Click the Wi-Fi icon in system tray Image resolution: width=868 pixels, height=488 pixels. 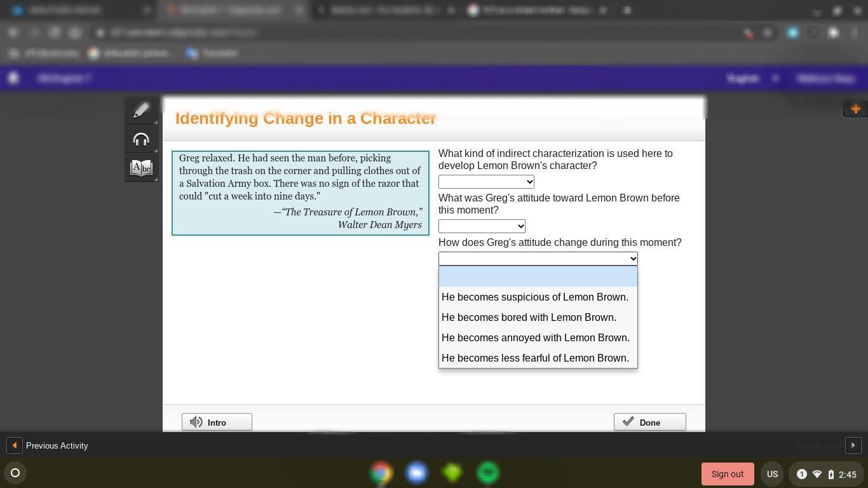point(817,474)
